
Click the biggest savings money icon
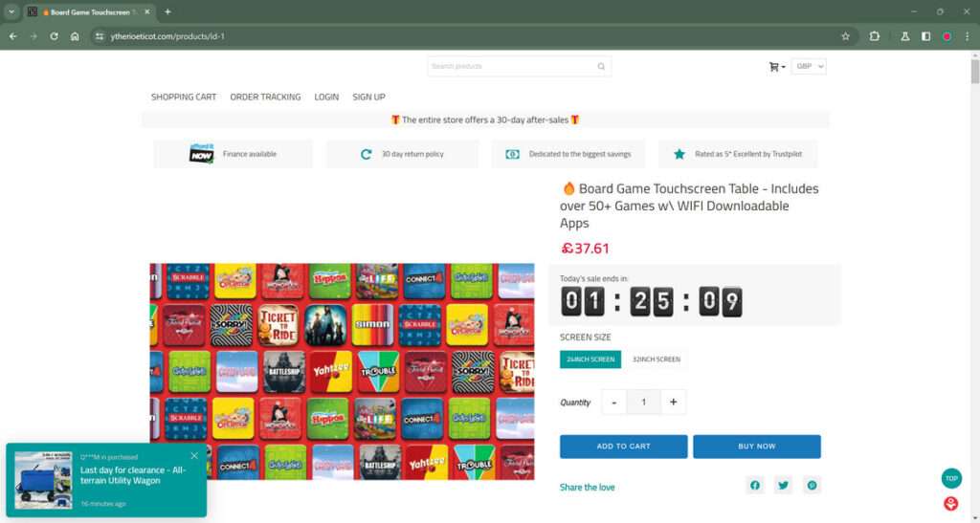513,154
